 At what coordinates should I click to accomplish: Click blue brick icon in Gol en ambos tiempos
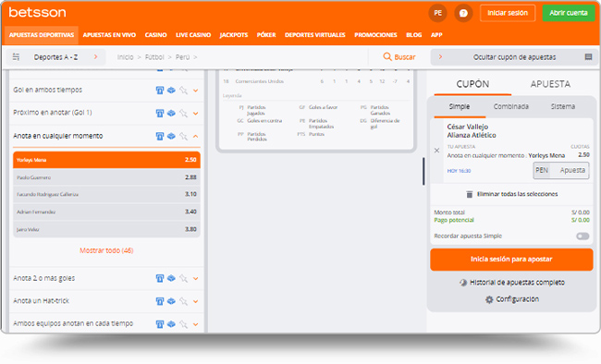tap(171, 90)
